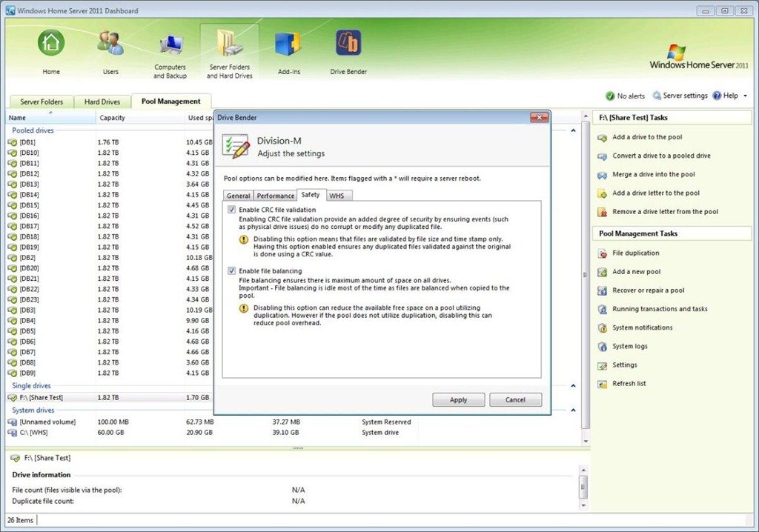Screen dimensions: 759x532
Task: Sort the list by the Name column header
Action: (50, 118)
